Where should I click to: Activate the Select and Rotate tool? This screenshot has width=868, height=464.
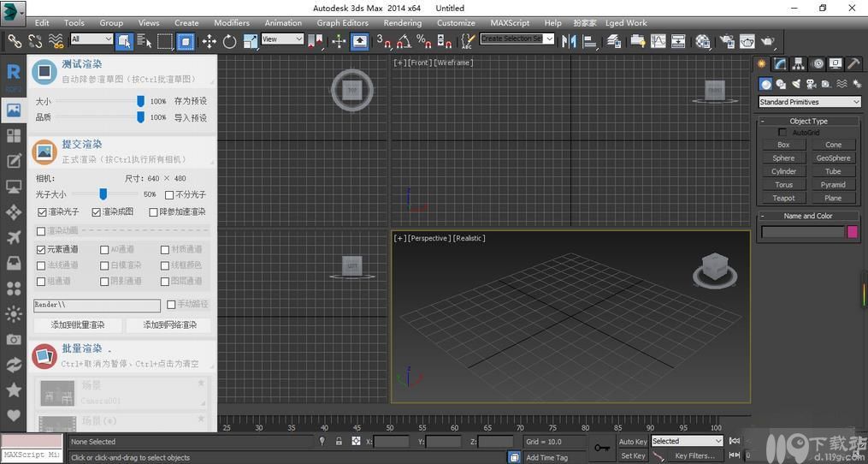pos(229,40)
